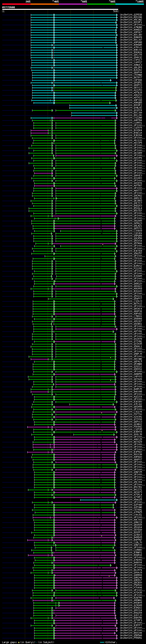This screenshot has height=644, width=146.
Task: Select the UniRef100_C3YBV9 label
Action: 131,231
